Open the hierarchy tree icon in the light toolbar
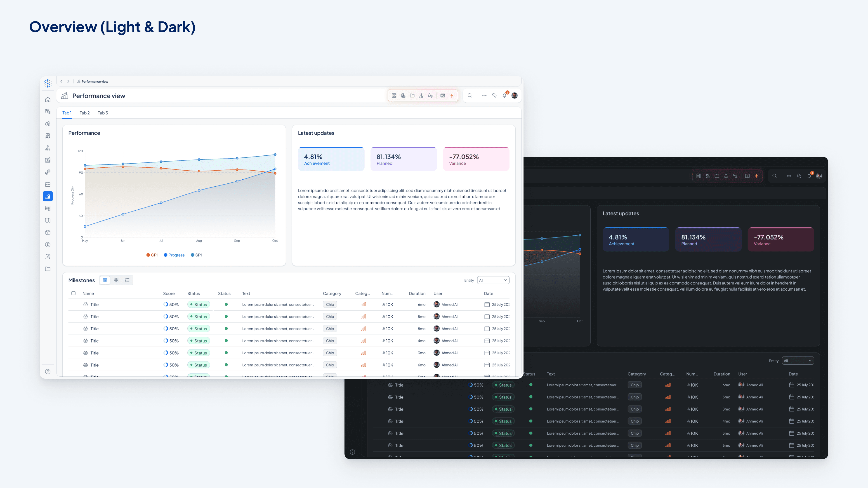This screenshot has width=868, height=488. pyautogui.click(x=421, y=96)
